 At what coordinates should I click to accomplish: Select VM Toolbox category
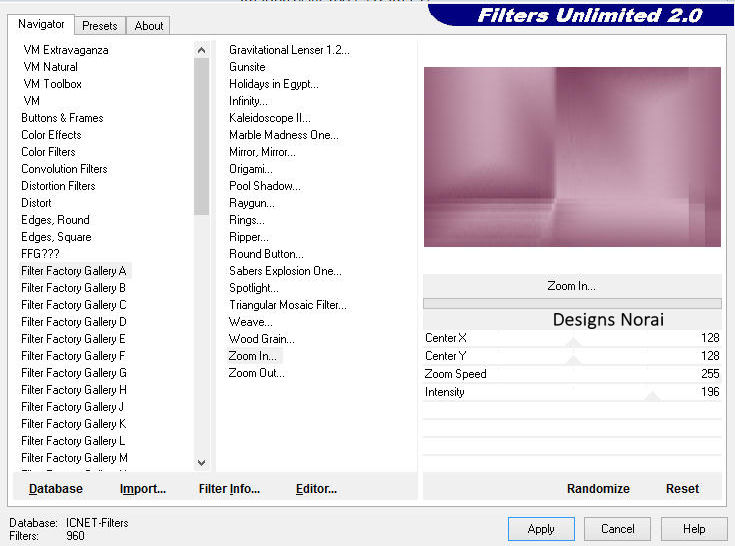click(x=52, y=84)
